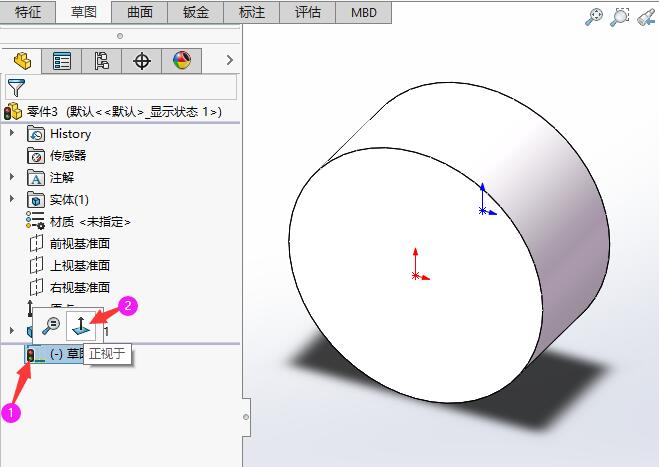The height and width of the screenshot is (467, 659).
Task: Open DimXpertManager crosshair tab
Action: (x=142, y=61)
